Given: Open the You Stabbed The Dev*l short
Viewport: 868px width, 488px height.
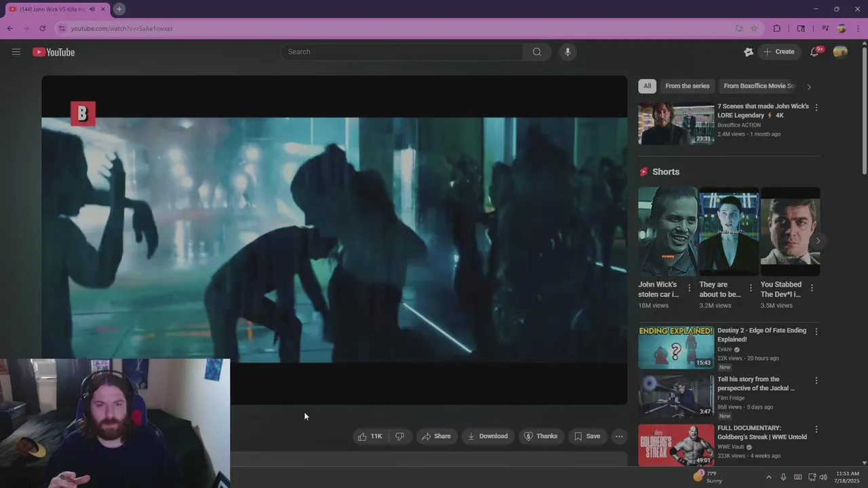Looking at the screenshot, I should tap(790, 231).
